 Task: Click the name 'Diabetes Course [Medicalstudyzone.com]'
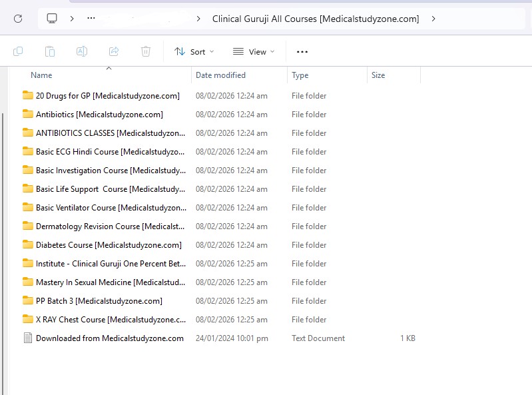[x=109, y=245]
